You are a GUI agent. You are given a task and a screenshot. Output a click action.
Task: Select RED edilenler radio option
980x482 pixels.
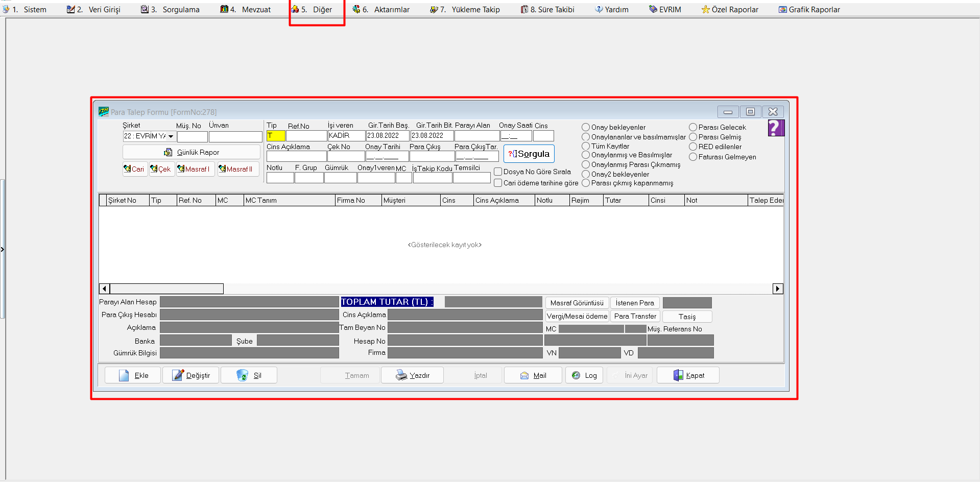(x=693, y=147)
